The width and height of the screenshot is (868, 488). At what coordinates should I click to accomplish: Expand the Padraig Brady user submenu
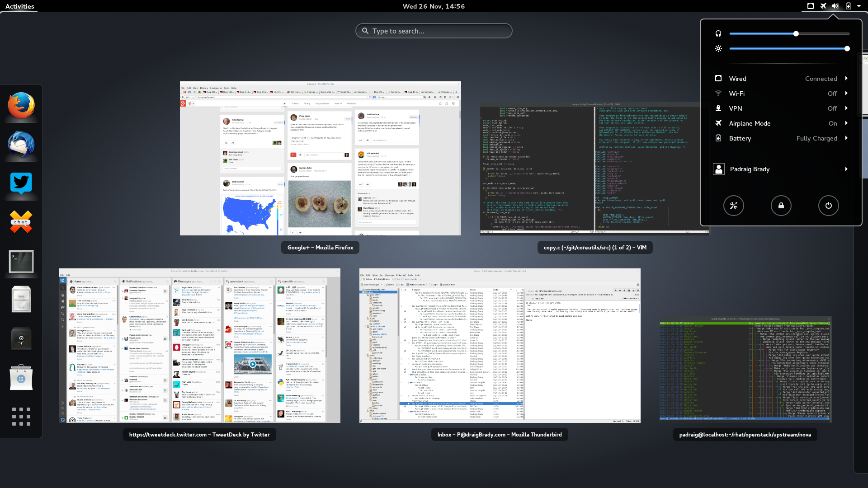point(846,169)
